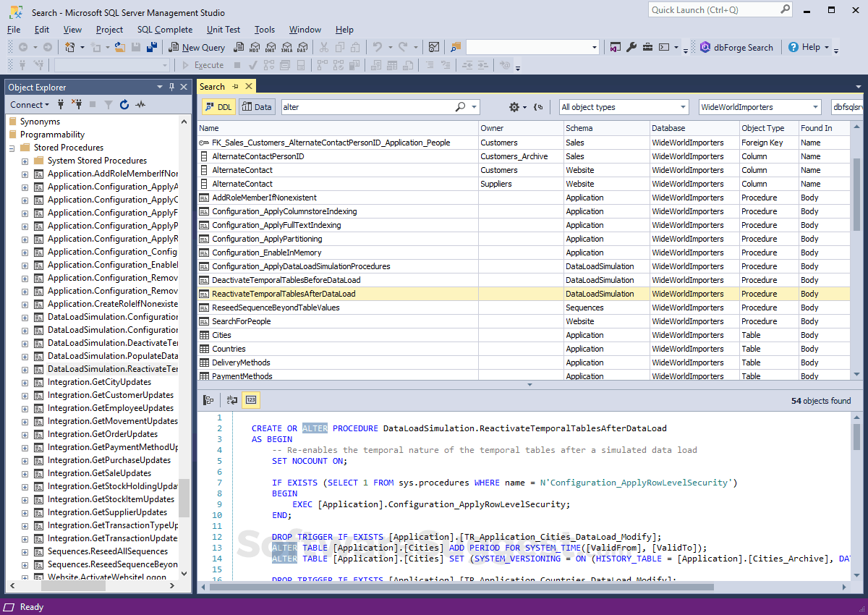Click the DAX query icon
This screenshot has width=868, height=615.
coord(302,47)
